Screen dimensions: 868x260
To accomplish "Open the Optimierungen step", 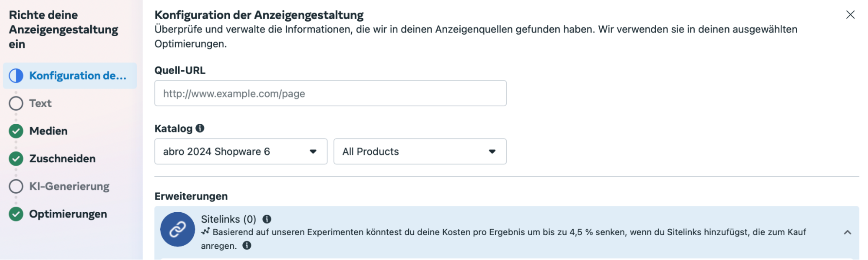I will [x=68, y=214].
